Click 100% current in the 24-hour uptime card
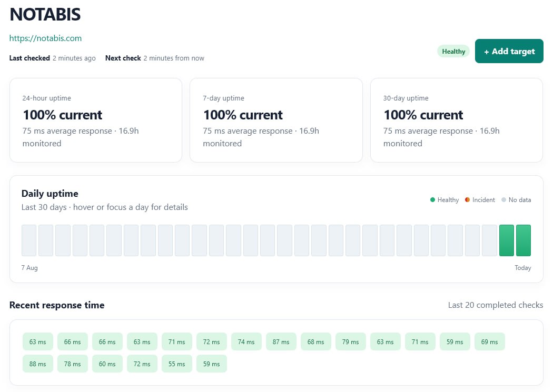Image resolution: width=553 pixels, height=392 pixels. pos(63,115)
